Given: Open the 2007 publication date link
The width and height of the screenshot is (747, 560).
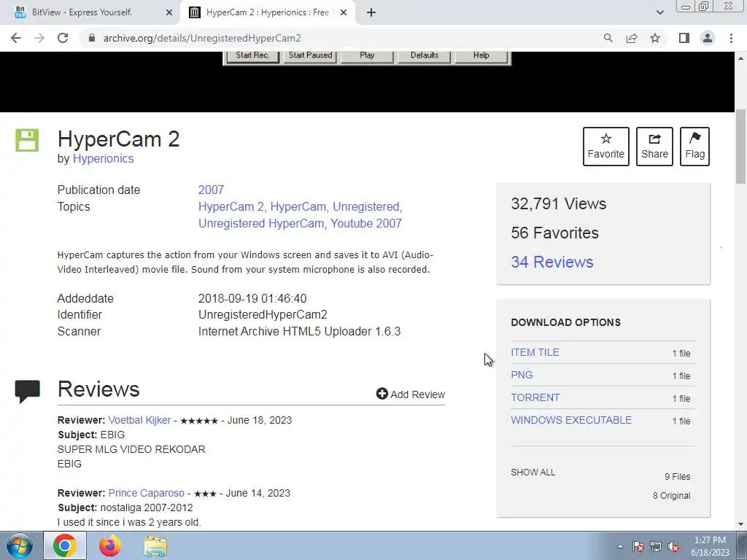Looking at the screenshot, I should click(211, 190).
